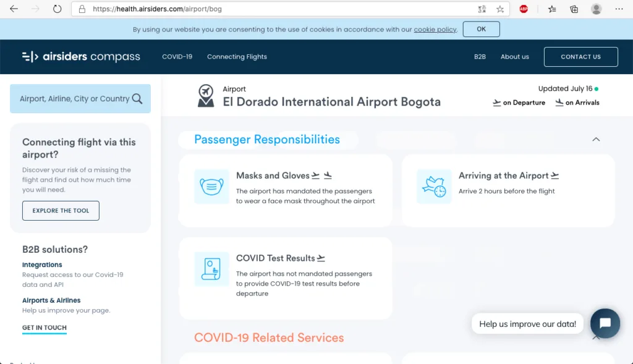Image resolution: width=633 pixels, height=364 pixels.
Task: Click the airport location pin icon
Action: point(206,96)
